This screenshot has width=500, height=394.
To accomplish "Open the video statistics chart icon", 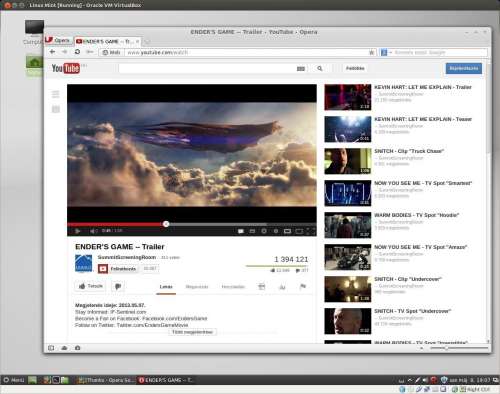I will tap(282, 286).
